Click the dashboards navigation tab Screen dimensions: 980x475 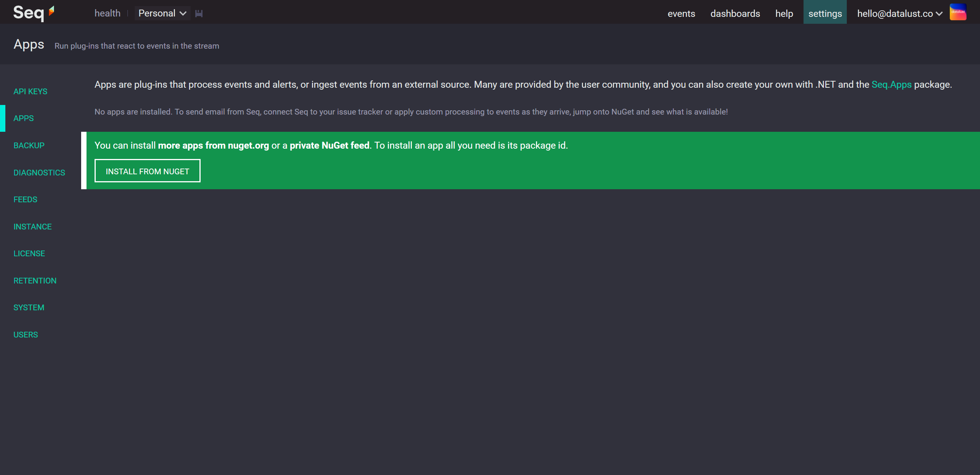[736, 13]
